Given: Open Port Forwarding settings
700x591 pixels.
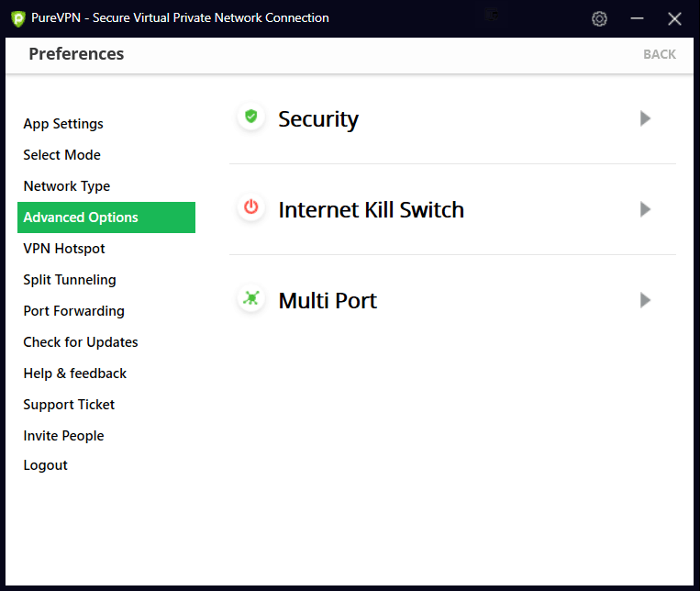Looking at the screenshot, I should 73,311.
